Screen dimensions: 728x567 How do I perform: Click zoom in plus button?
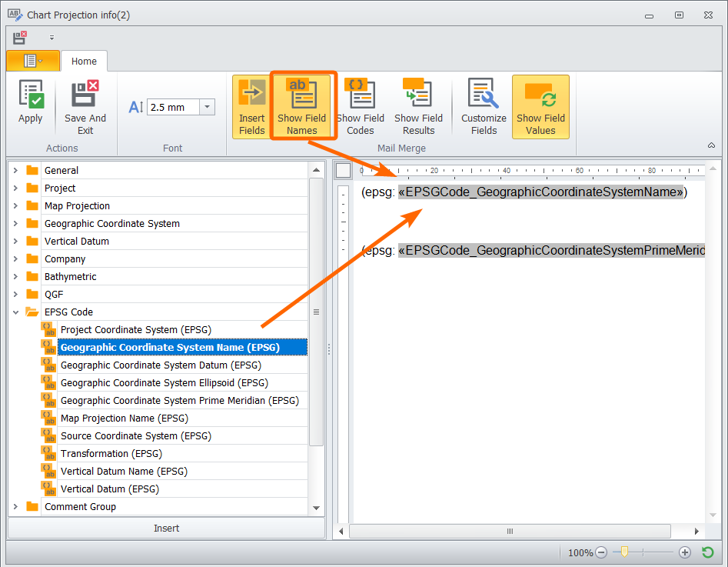685,552
